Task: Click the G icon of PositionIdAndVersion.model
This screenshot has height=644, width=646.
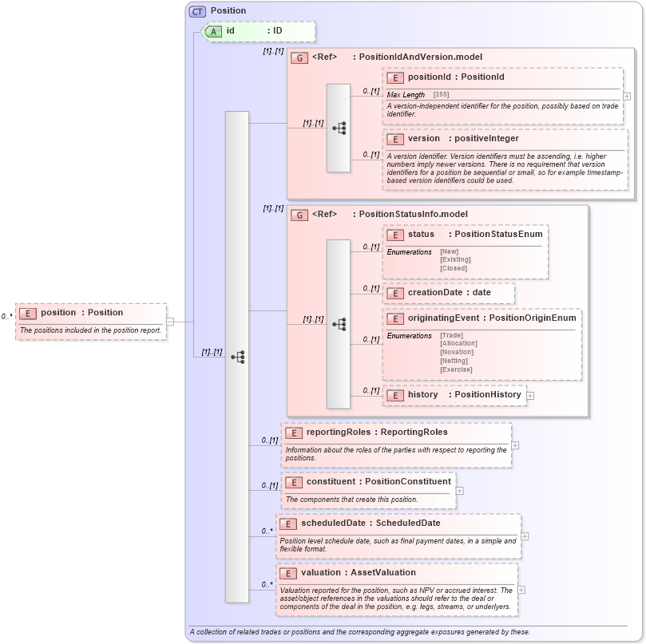Action: [x=299, y=57]
